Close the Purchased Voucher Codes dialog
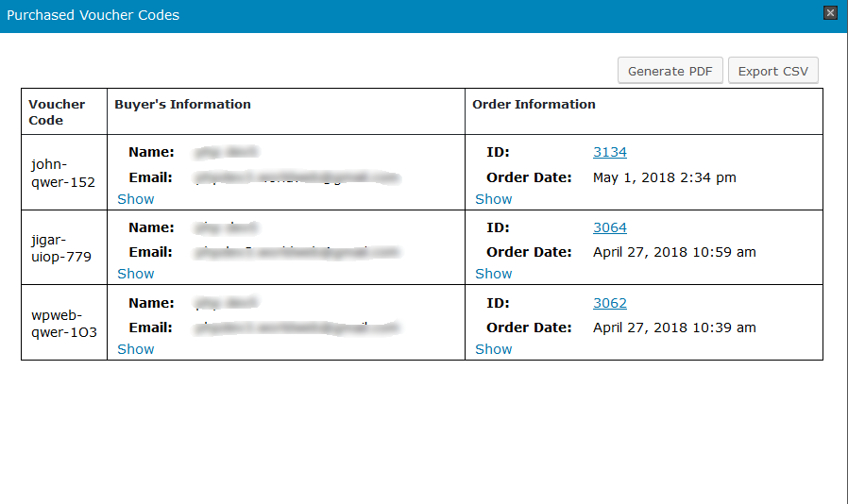The image size is (848, 504). (830, 13)
